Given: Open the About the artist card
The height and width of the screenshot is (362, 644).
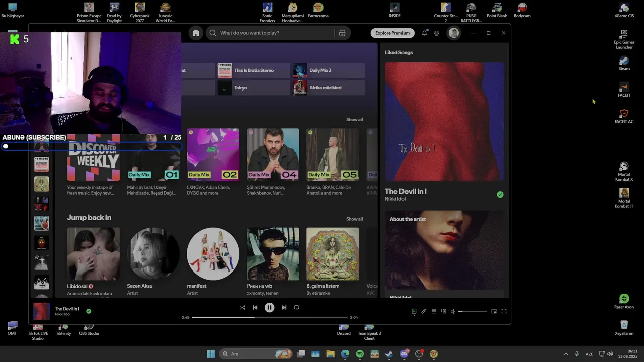Looking at the screenshot, I should (444, 254).
